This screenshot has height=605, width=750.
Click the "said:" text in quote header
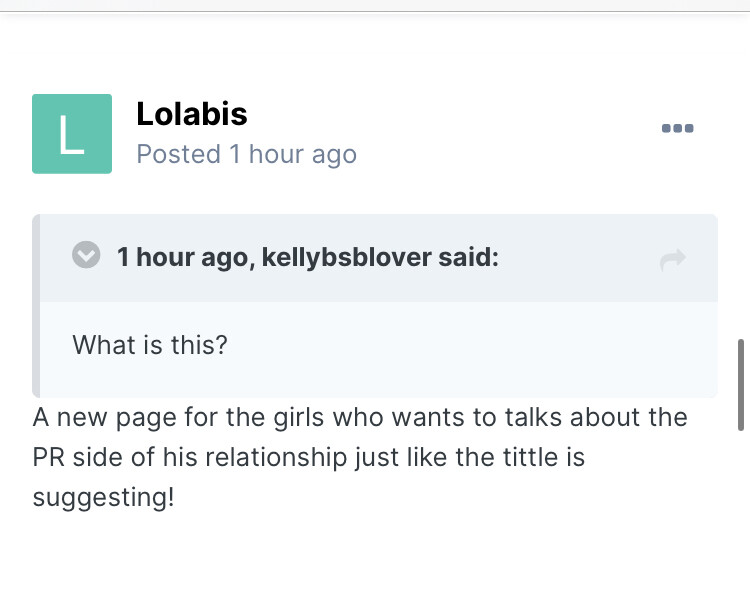468,258
